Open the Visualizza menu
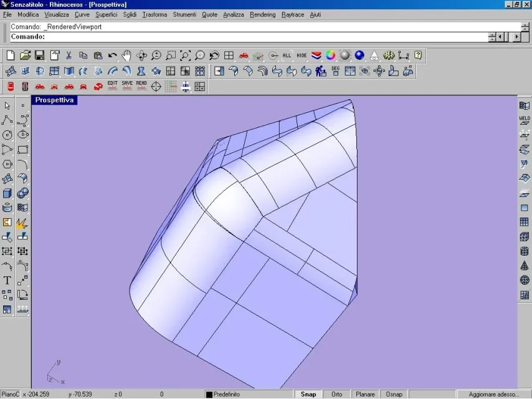This screenshot has height=399, width=532. tap(57, 14)
